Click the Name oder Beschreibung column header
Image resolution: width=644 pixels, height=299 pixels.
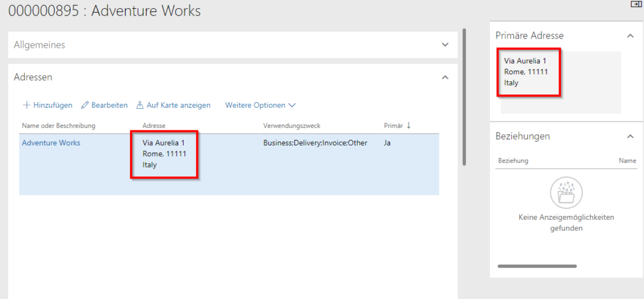58,126
